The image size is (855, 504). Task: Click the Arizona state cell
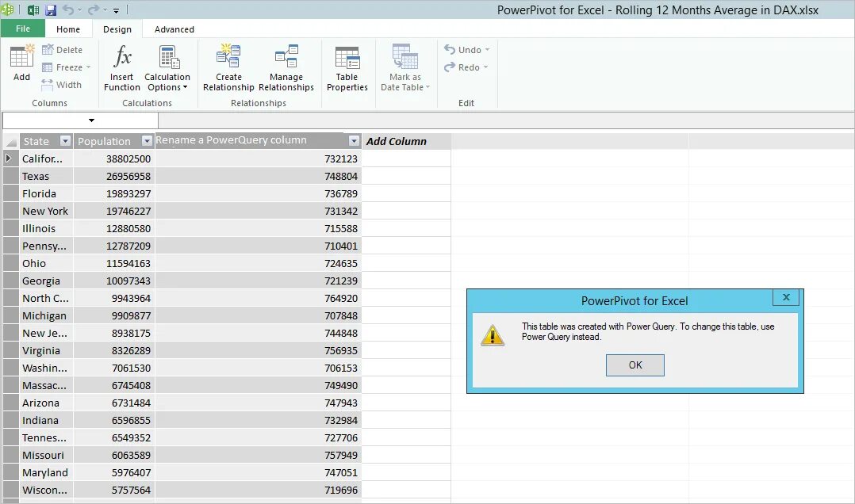tap(46, 403)
